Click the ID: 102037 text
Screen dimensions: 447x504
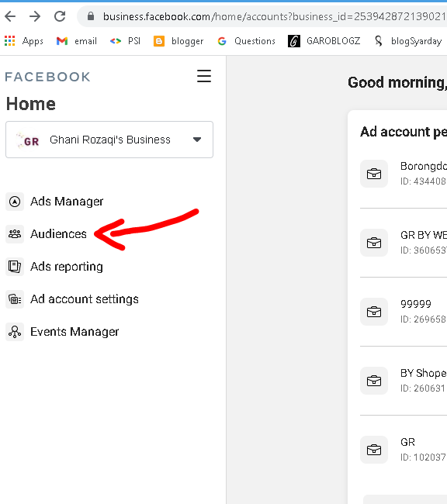[x=424, y=457]
